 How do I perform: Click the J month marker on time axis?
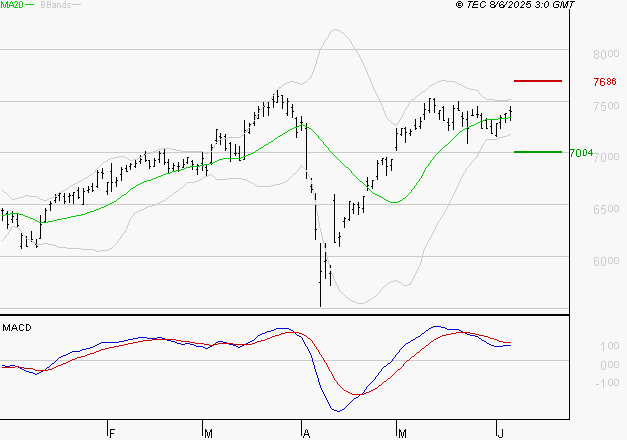pyautogui.click(x=500, y=434)
